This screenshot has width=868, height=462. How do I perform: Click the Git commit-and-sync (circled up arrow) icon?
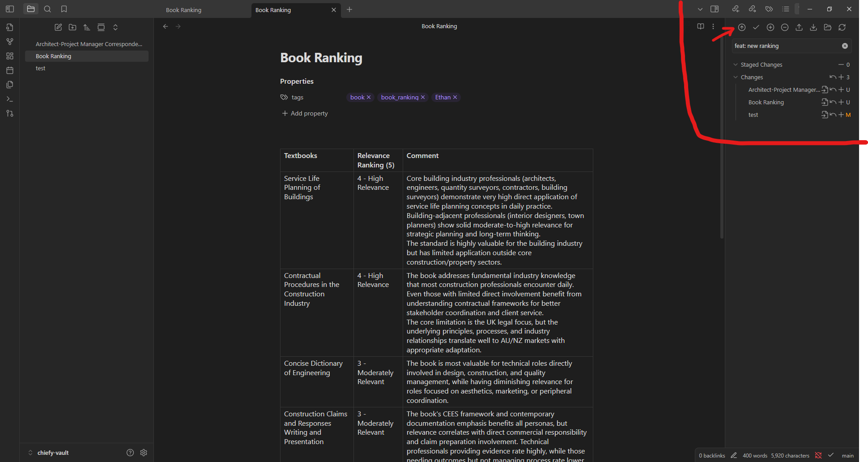click(x=742, y=27)
